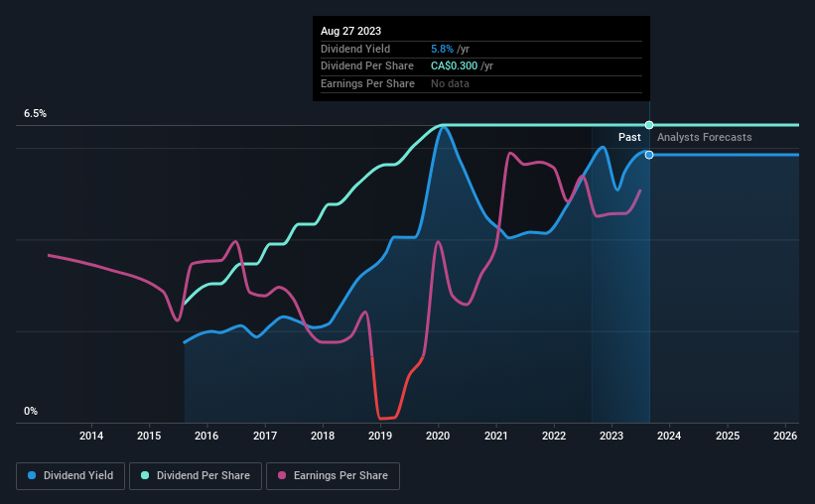Select the 2024 label on the time axis
Image resolution: width=815 pixels, height=504 pixels.
click(x=669, y=436)
